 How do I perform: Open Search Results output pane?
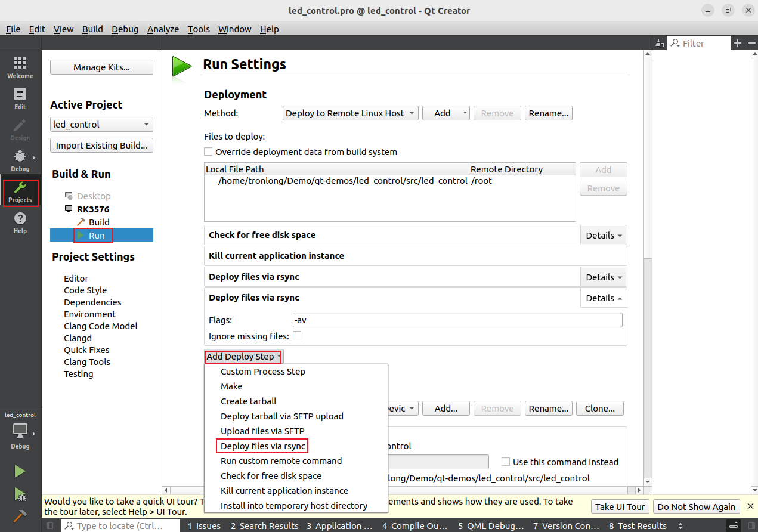click(264, 525)
